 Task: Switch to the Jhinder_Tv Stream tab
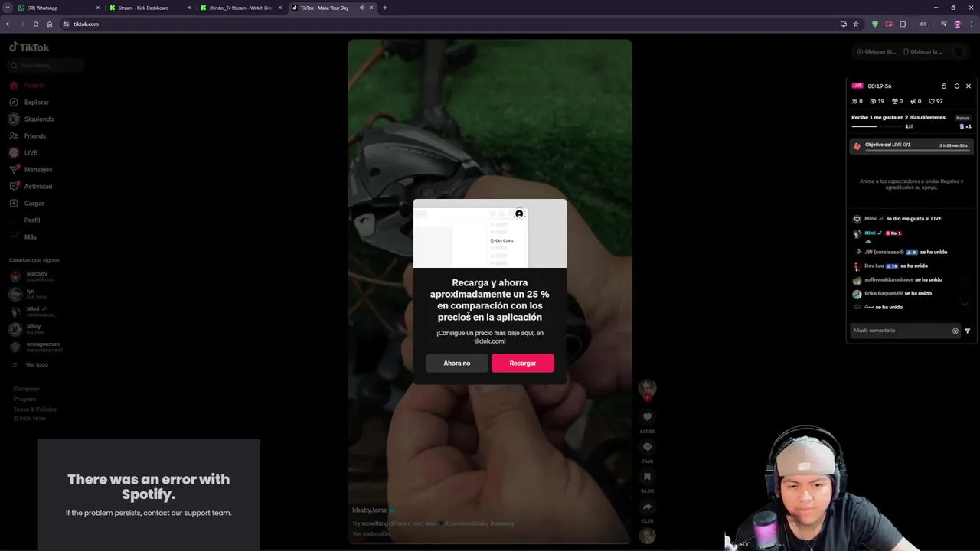click(x=240, y=8)
